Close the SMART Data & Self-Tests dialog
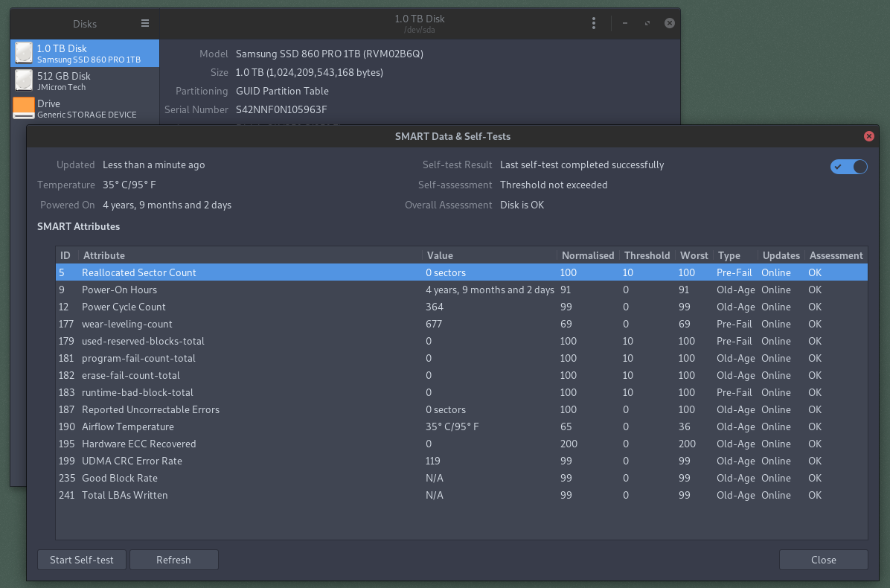This screenshot has width=890, height=588. (868, 136)
